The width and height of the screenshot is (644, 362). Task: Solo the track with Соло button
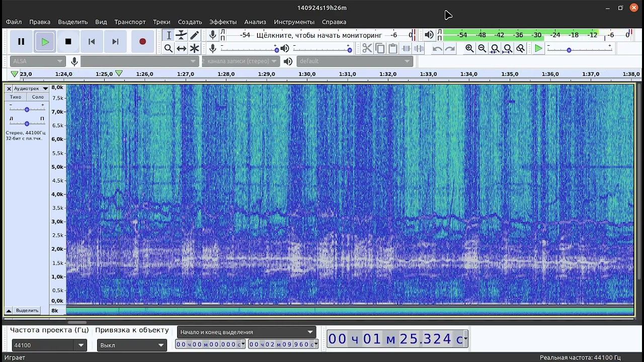[x=38, y=97]
